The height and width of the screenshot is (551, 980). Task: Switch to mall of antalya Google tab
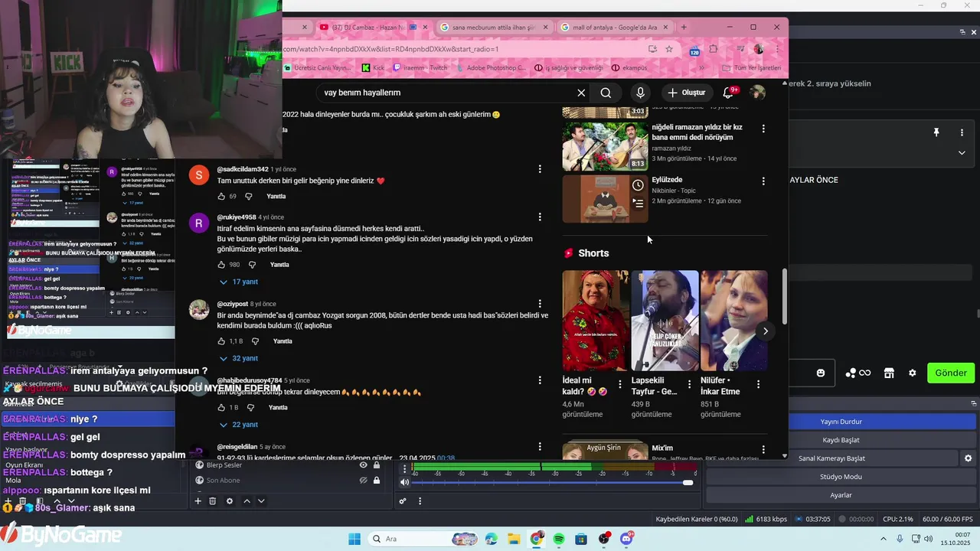615,28
